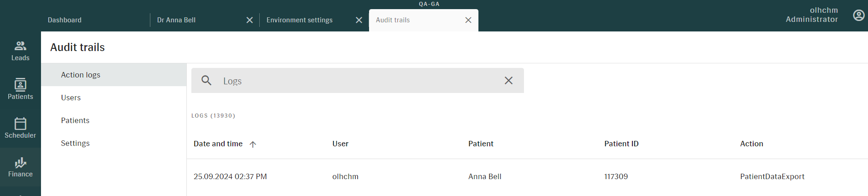Click the magnifier search icon
Image resolution: width=868 pixels, height=196 pixels.
point(206,81)
